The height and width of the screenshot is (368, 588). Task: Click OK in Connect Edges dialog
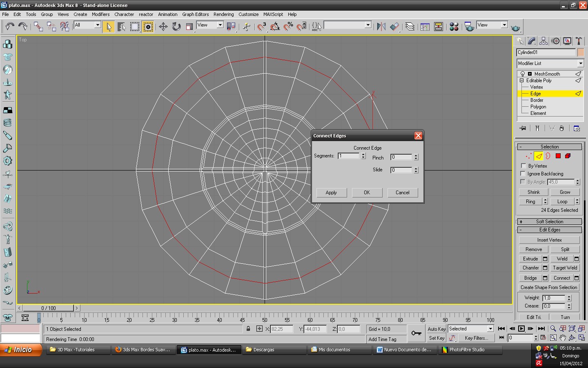pyautogui.click(x=367, y=193)
